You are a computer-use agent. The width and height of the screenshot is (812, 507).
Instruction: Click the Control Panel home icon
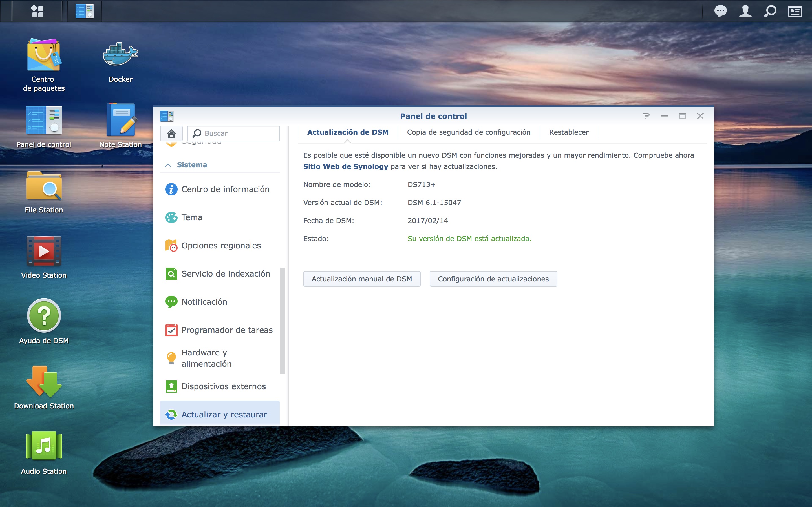click(x=171, y=134)
